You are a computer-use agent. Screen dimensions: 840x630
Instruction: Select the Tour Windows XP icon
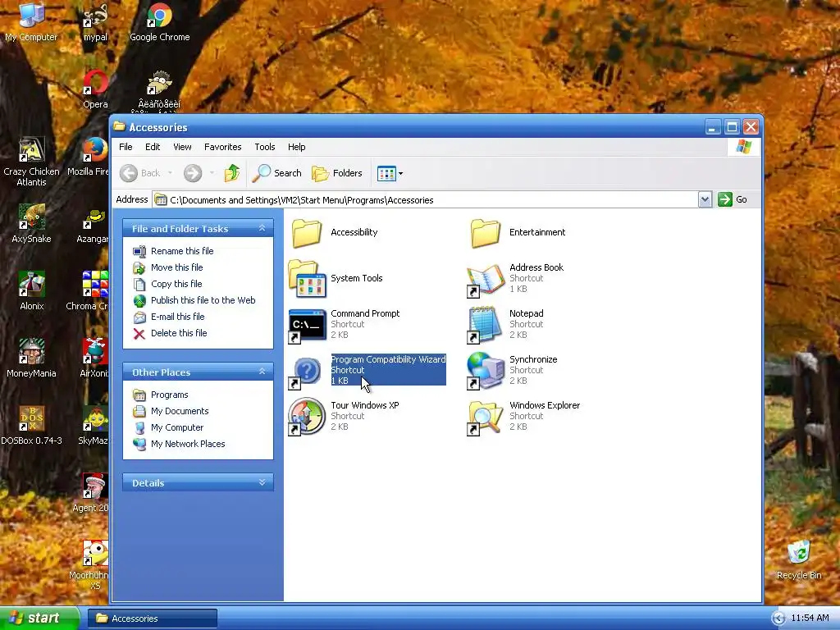tap(307, 417)
